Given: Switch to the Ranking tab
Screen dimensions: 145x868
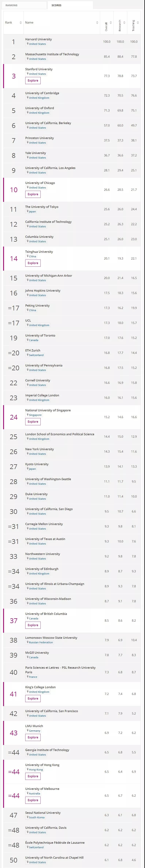Looking at the screenshot, I should [24, 5].
